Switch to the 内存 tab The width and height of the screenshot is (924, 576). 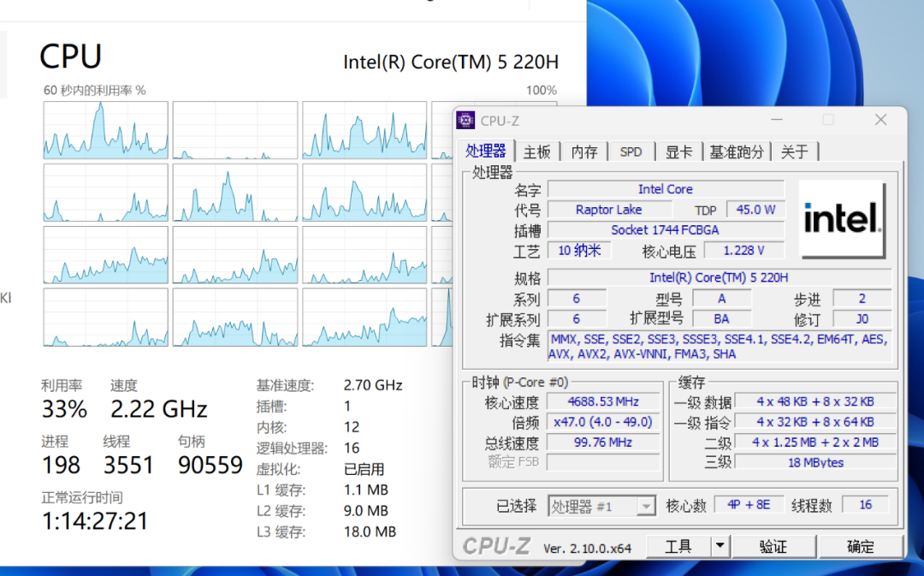584,152
